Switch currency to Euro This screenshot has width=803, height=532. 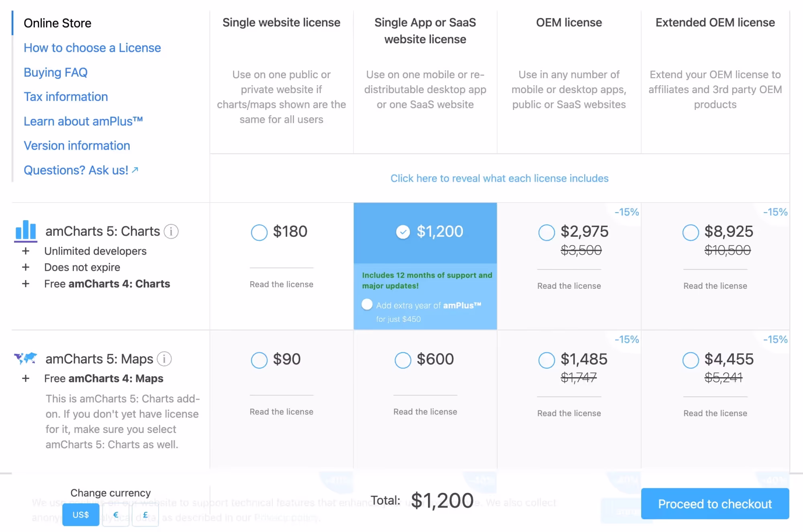[x=116, y=515]
